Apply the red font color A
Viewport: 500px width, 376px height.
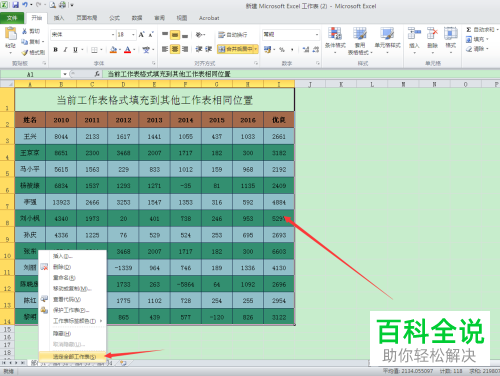click(128, 50)
